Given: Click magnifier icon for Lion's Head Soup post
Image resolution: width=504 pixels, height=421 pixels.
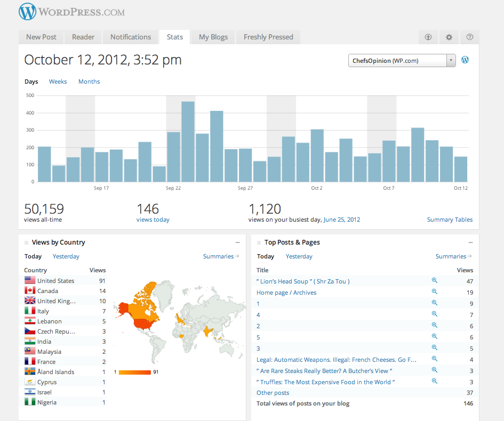Looking at the screenshot, I should [x=435, y=281].
